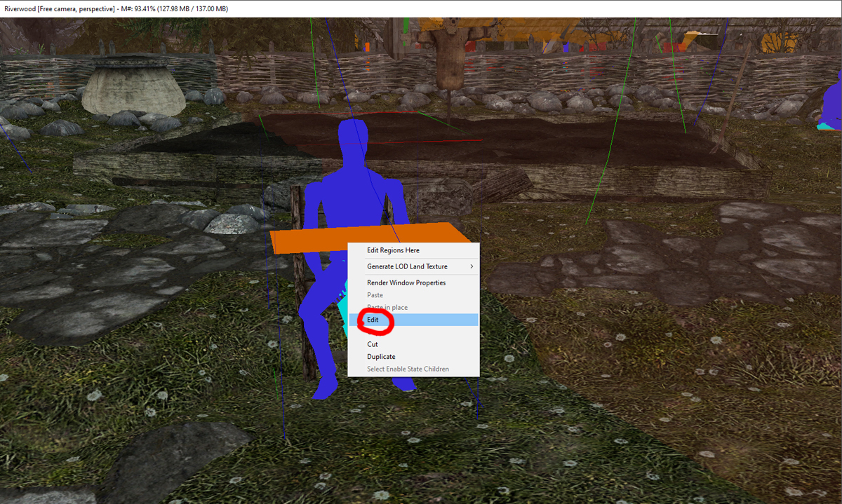Click Generate LOD Land Texture item
Screen dimensions: 842x504
pos(406,266)
